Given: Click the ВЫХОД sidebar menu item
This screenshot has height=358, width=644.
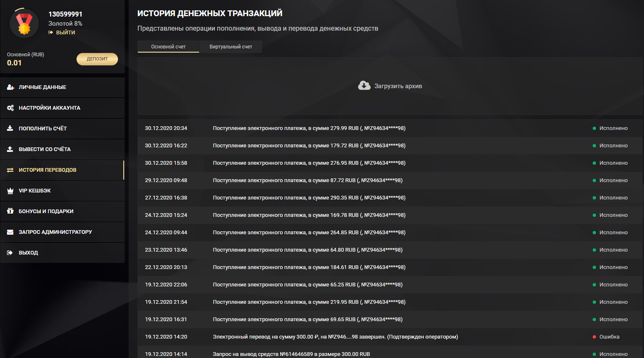Looking at the screenshot, I should click(x=28, y=253).
